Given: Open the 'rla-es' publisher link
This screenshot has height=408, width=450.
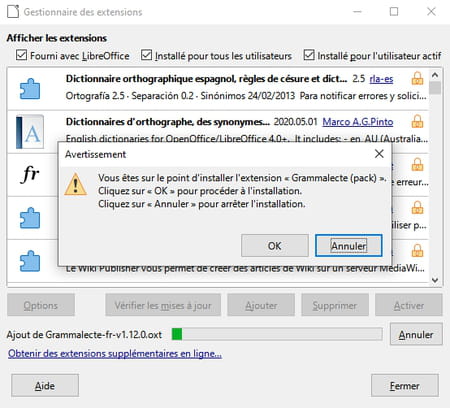Looking at the screenshot, I should pyautogui.click(x=381, y=79).
